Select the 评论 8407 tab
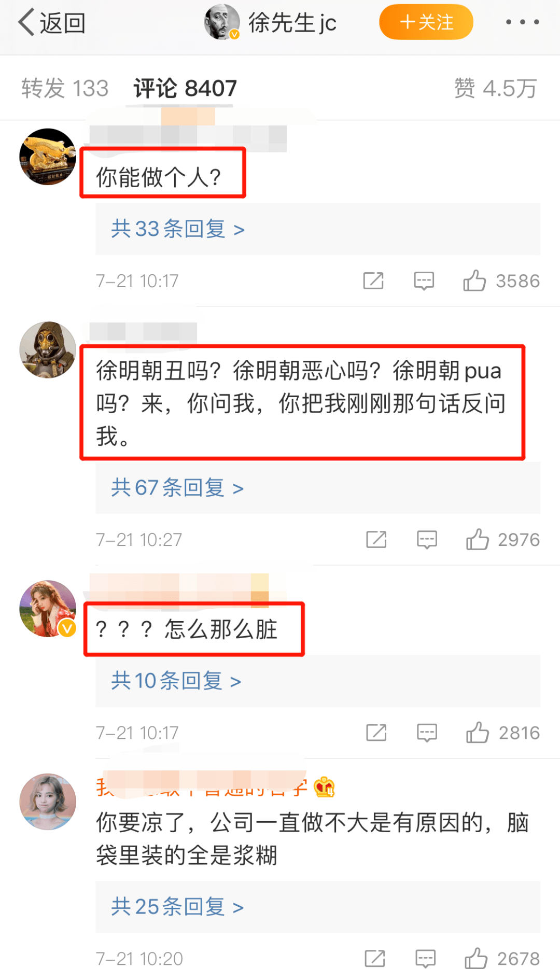Viewport: 560px width, 969px height. 185,88
